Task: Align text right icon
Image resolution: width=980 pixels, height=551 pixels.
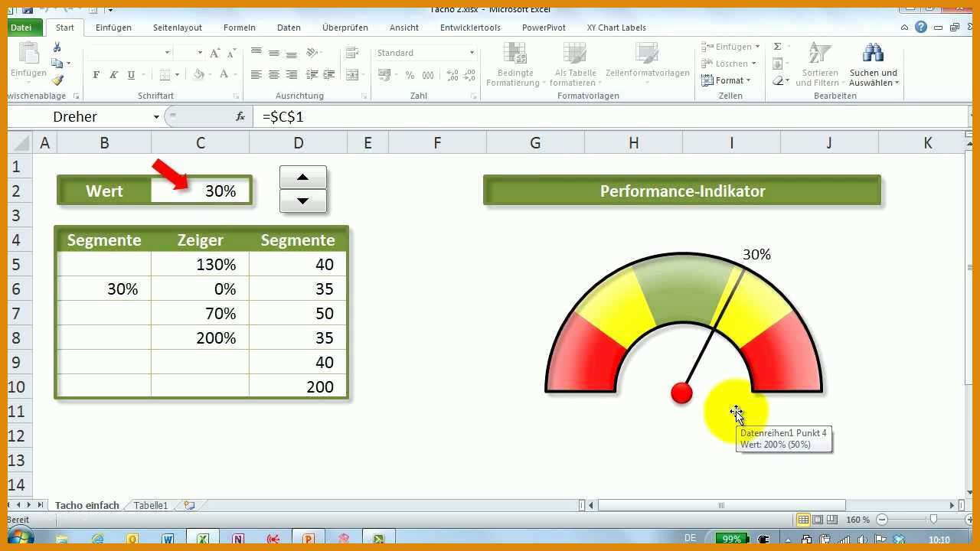Action: click(x=291, y=75)
